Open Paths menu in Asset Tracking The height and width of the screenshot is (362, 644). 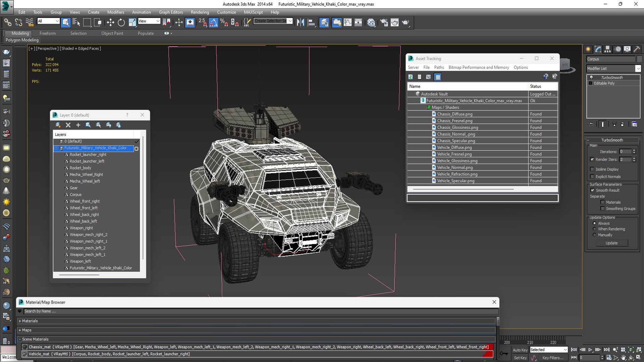coord(439,67)
